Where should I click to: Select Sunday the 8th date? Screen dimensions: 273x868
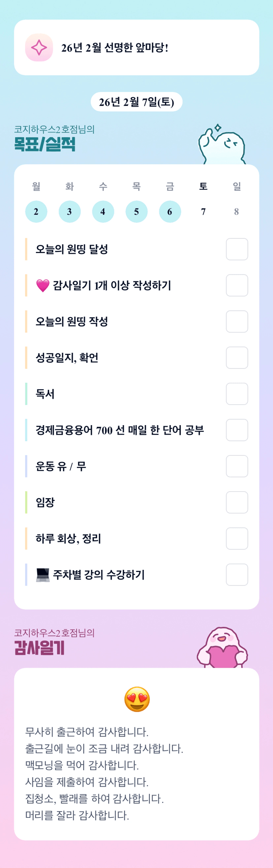(x=237, y=212)
